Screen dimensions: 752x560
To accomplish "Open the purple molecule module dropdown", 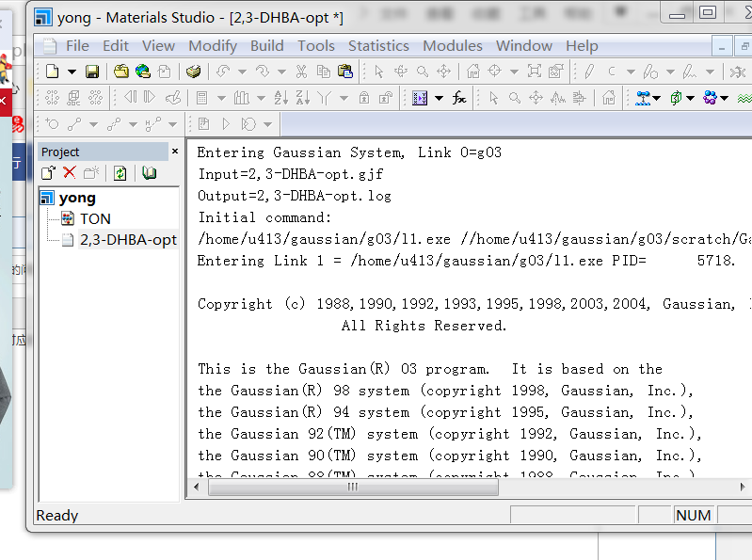I will [x=724, y=98].
